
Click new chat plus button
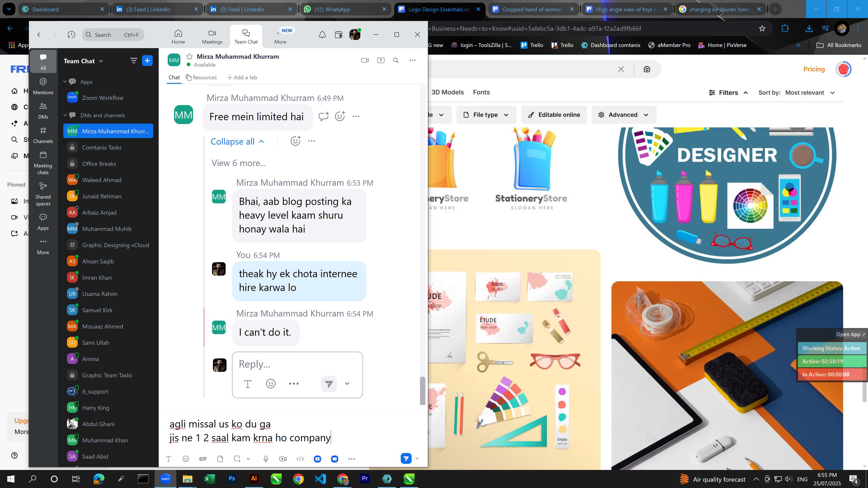click(x=147, y=61)
